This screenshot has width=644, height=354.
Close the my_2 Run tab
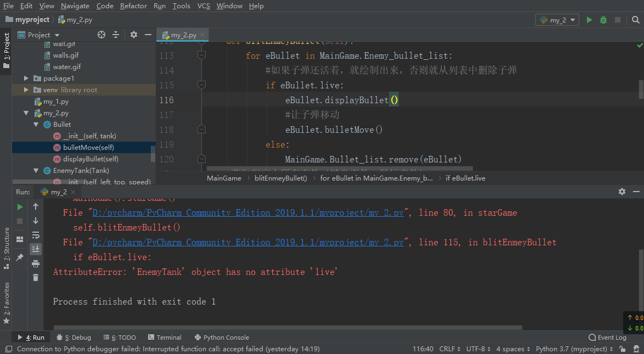point(73,192)
